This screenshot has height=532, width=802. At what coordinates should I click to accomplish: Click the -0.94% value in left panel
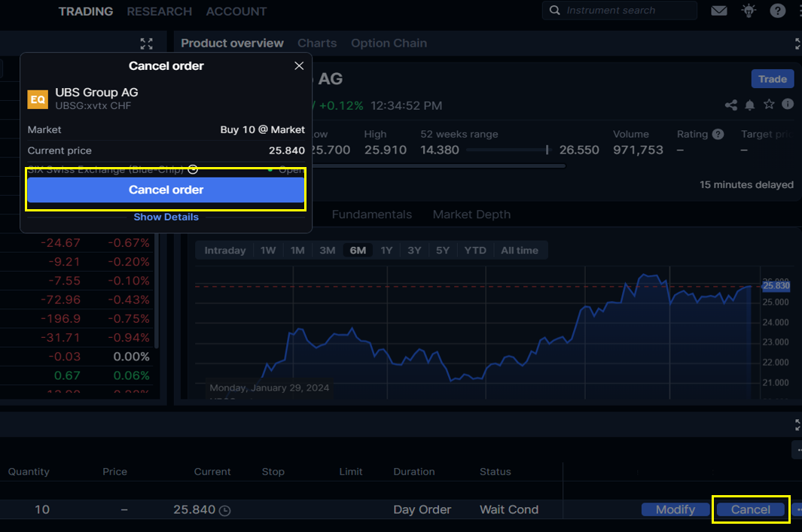coord(128,338)
